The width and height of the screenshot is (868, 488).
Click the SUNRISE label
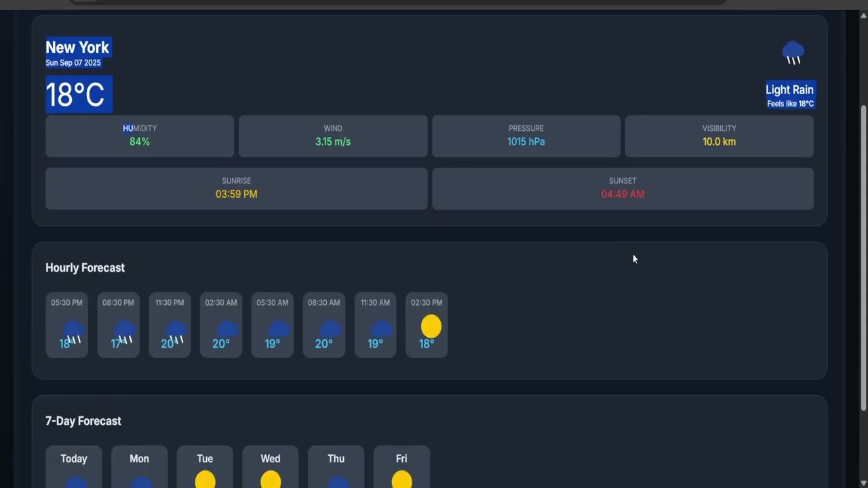click(x=236, y=181)
